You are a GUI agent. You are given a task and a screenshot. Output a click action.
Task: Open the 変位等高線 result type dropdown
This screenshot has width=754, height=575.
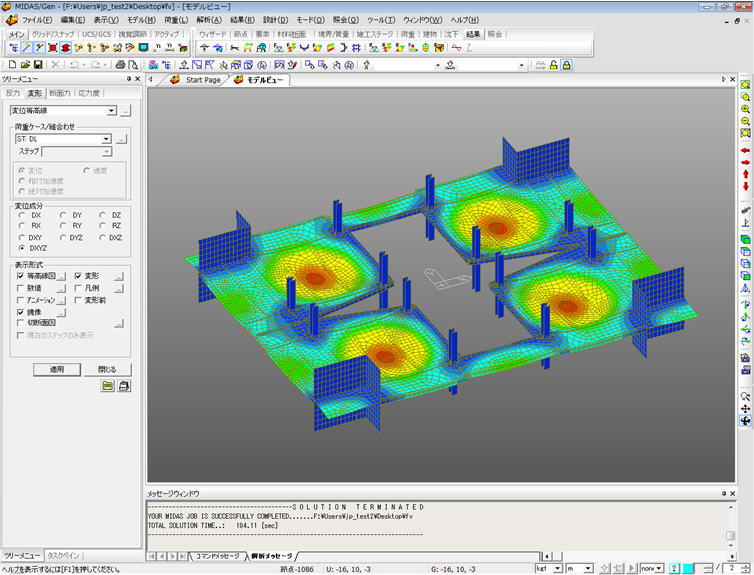click(112, 111)
